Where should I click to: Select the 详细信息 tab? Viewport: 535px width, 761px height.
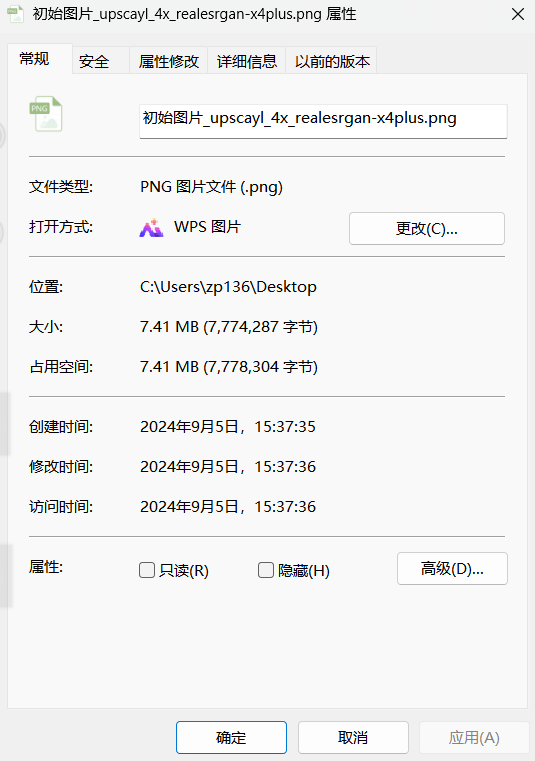coord(247,61)
